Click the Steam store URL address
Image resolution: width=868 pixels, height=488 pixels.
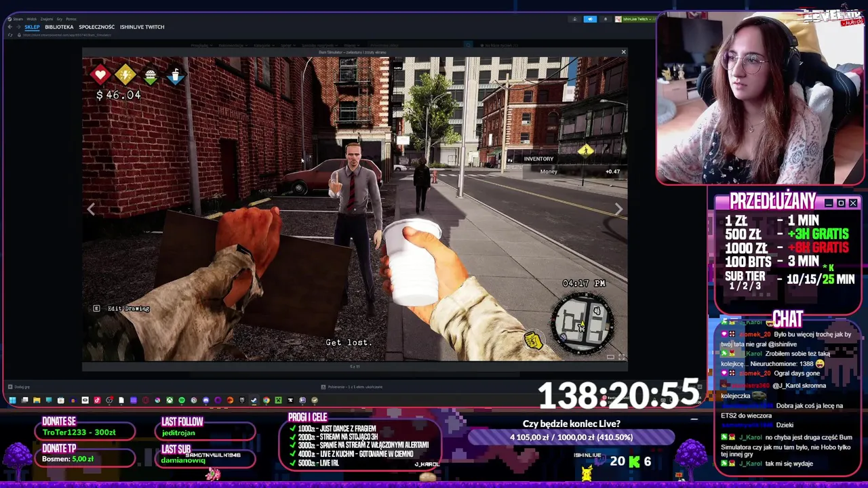[66, 35]
